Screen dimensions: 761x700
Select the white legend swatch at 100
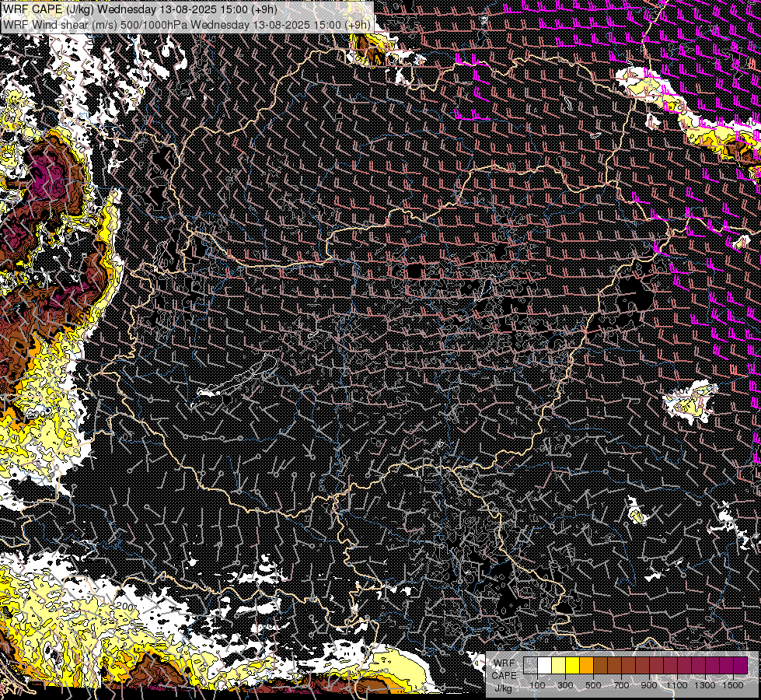tap(545, 666)
